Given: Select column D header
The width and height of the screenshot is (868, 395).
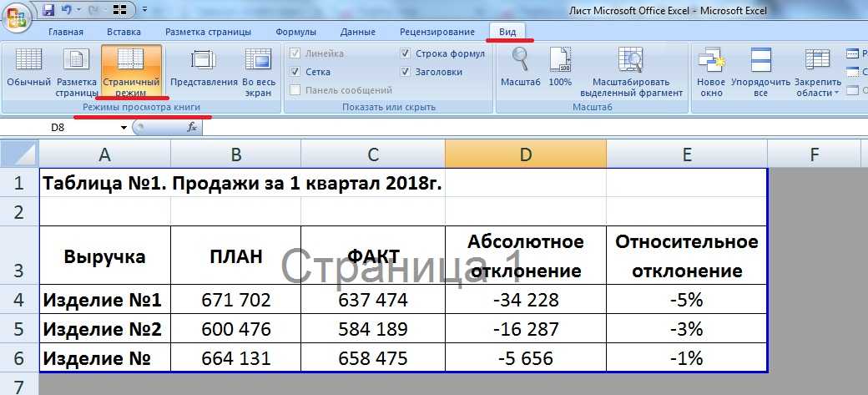Looking at the screenshot, I should (525, 154).
